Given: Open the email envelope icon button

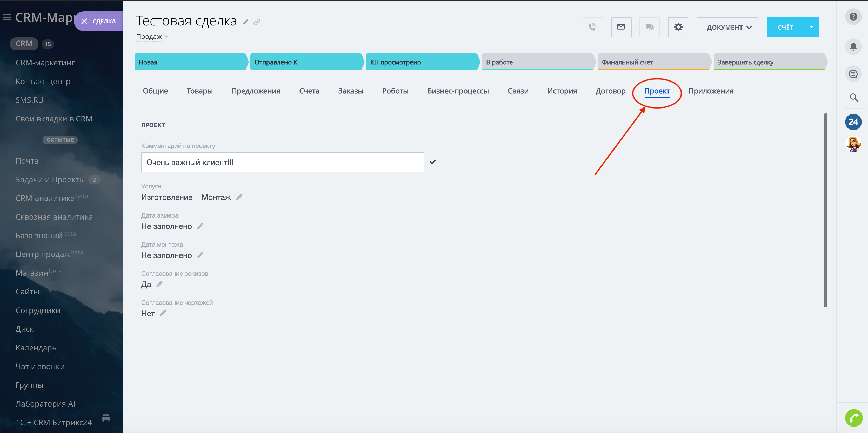Looking at the screenshot, I should (x=621, y=27).
